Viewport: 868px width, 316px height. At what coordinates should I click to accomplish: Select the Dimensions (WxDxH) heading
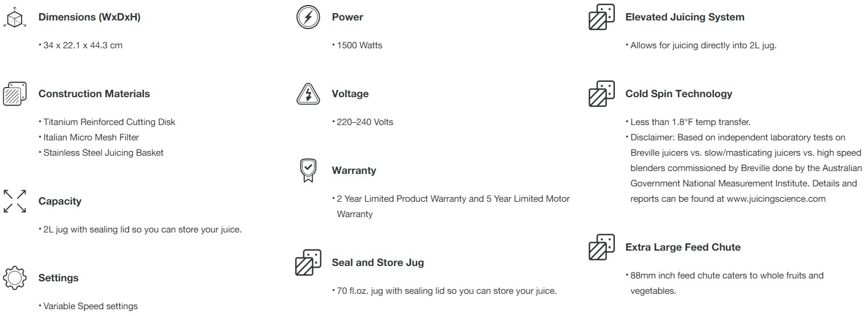click(89, 17)
